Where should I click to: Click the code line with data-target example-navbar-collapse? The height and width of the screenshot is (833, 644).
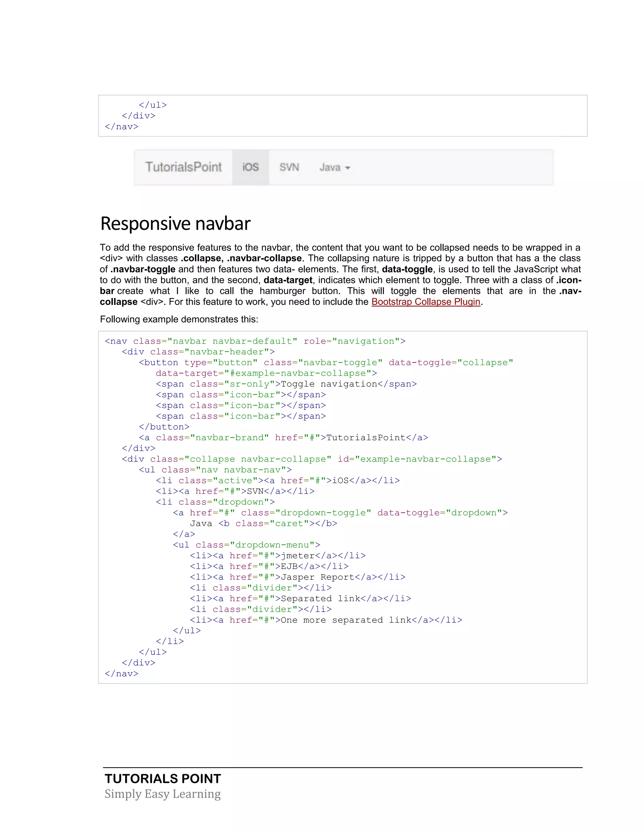266,373
